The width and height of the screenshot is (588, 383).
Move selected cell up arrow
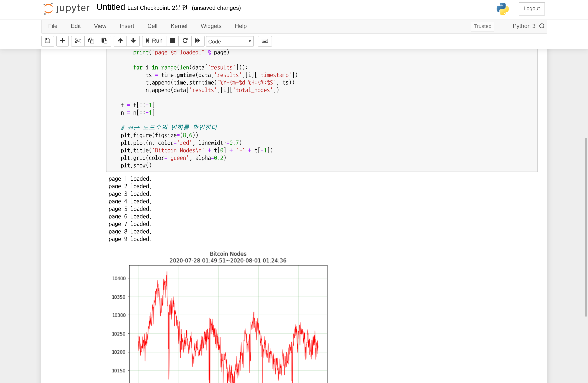click(120, 41)
